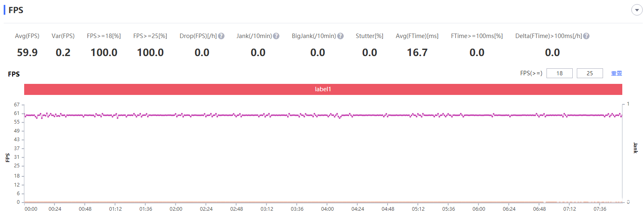Click the help icon after Delta(FTime)>100ms[/h]
Screen dimensions: 644x214
point(586,36)
